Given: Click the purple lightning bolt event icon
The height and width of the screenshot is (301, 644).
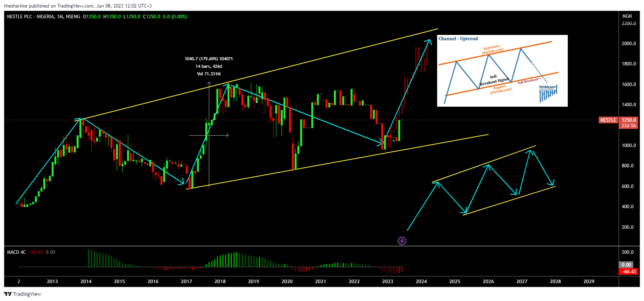Looking at the screenshot, I should tap(402, 241).
